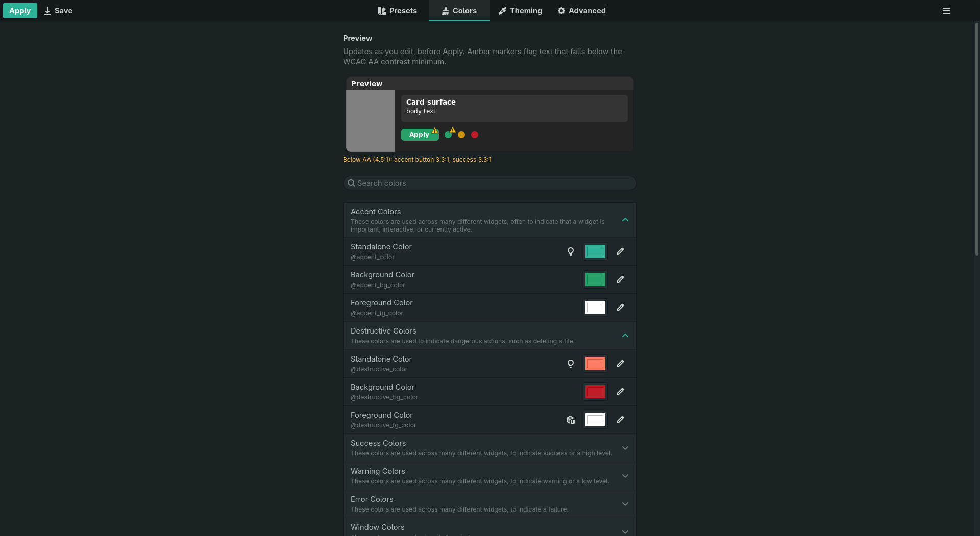Click lightbulb icon beside @destructive_color
The image size is (980, 536).
tap(571, 364)
